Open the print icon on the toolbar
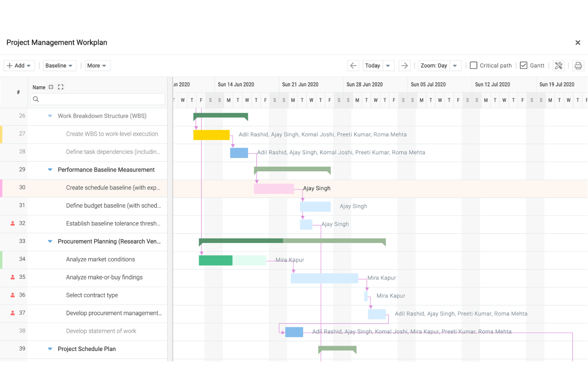The width and height of the screenshot is (588, 392). pos(578,65)
